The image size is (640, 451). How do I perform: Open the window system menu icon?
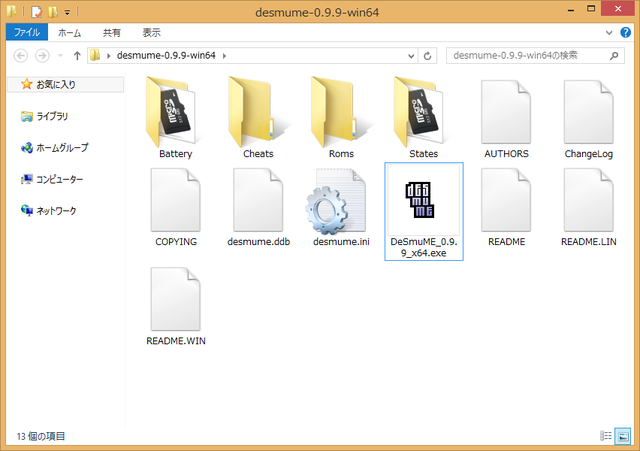coord(11,11)
